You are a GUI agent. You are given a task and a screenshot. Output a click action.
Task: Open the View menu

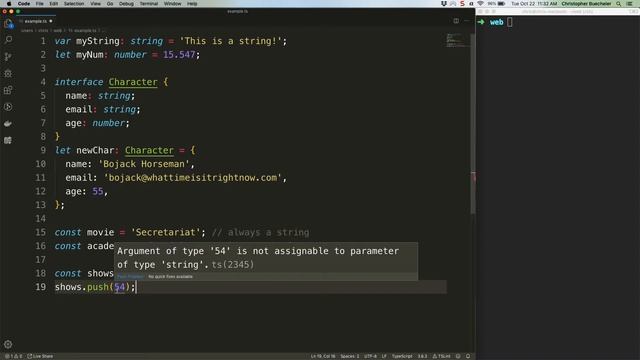[96, 4]
